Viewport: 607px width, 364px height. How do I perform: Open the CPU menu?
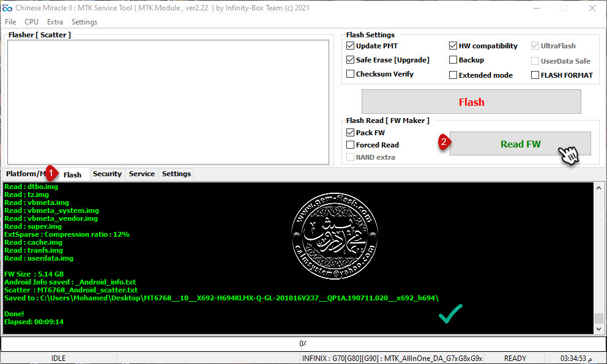(31, 22)
